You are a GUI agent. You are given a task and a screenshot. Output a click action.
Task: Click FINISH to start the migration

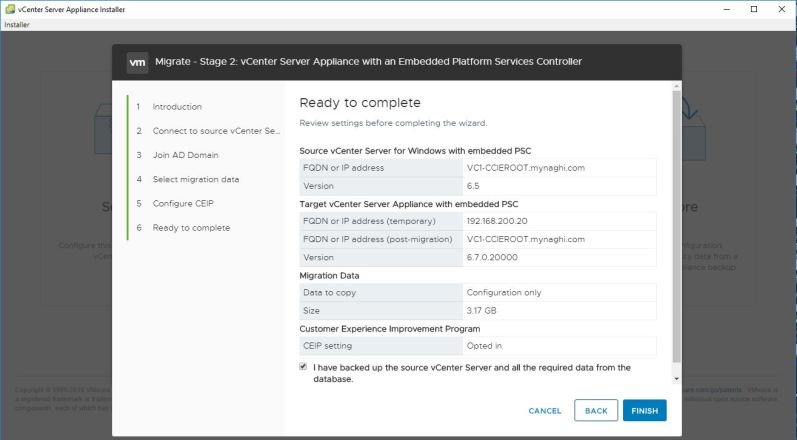pyautogui.click(x=644, y=411)
